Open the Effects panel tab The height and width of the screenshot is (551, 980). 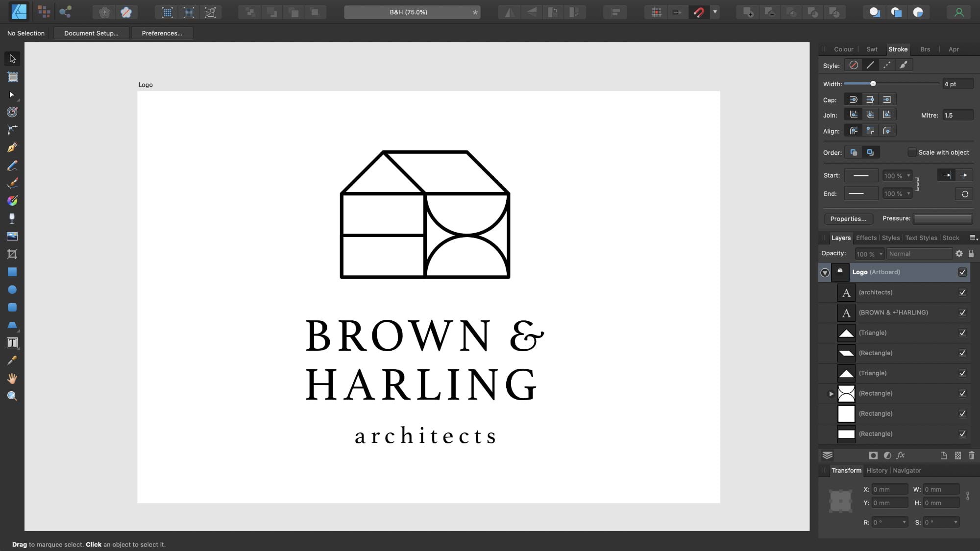pos(866,238)
